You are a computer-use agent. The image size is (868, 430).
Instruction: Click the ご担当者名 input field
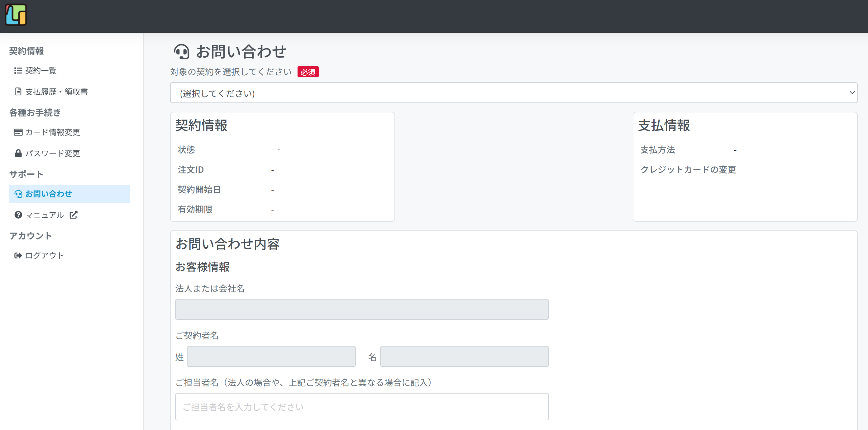362,407
